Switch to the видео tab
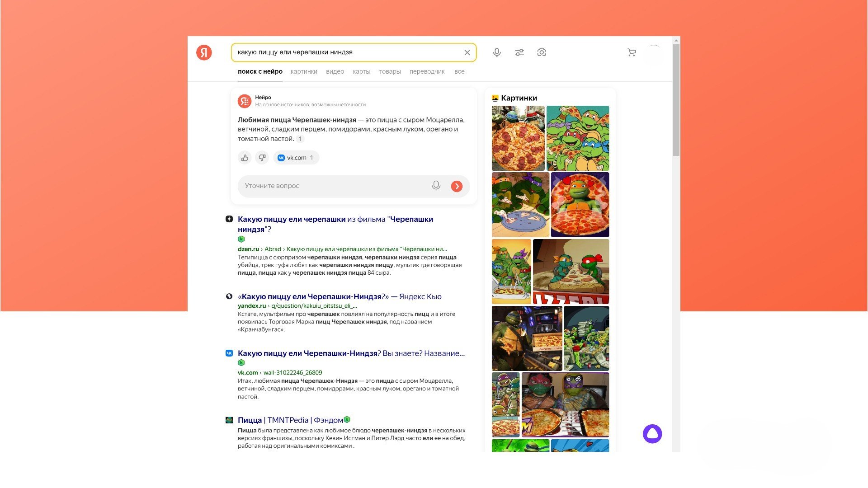868x488 pixels. point(335,71)
